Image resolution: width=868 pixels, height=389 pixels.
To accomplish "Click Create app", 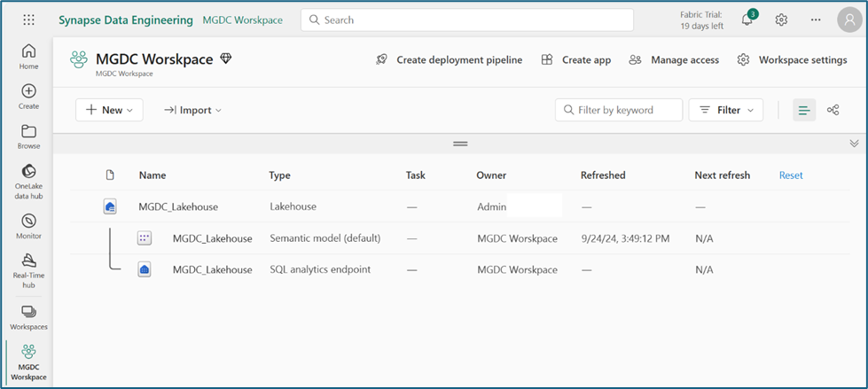I will [x=575, y=59].
